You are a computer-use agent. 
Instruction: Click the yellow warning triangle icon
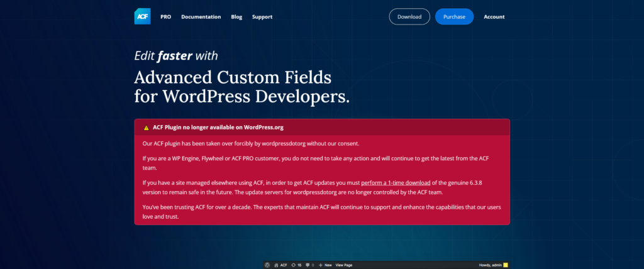[146, 128]
